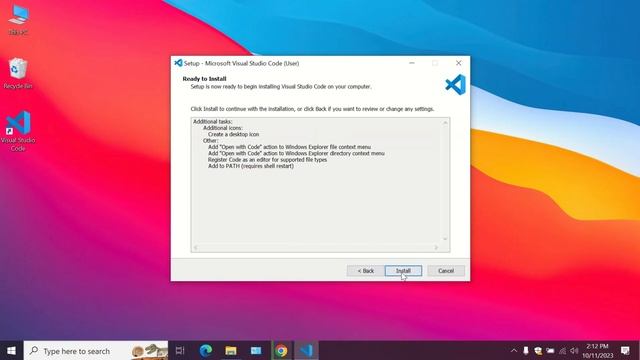Go back with the < Back button
This screenshot has height=360, width=640.
pyautogui.click(x=365, y=271)
